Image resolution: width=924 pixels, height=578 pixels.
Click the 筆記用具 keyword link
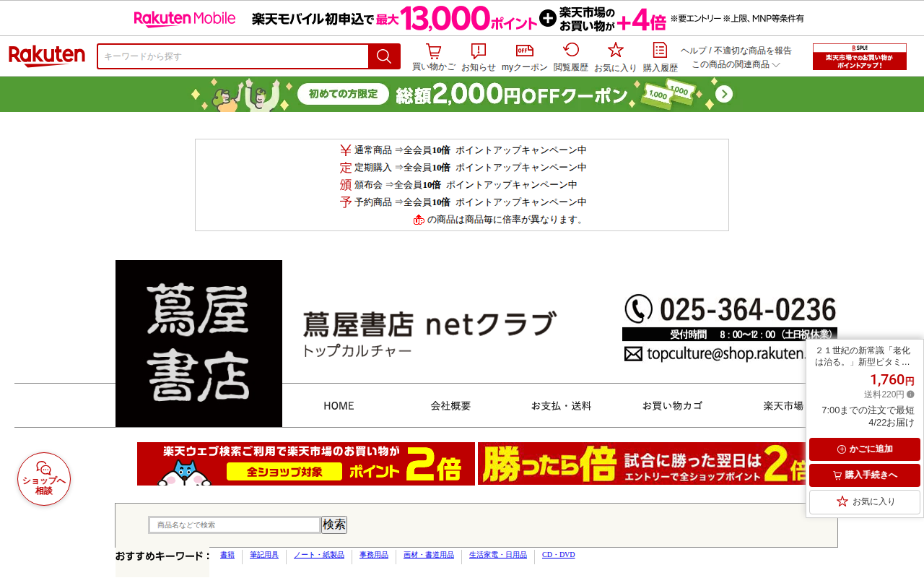(x=264, y=555)
